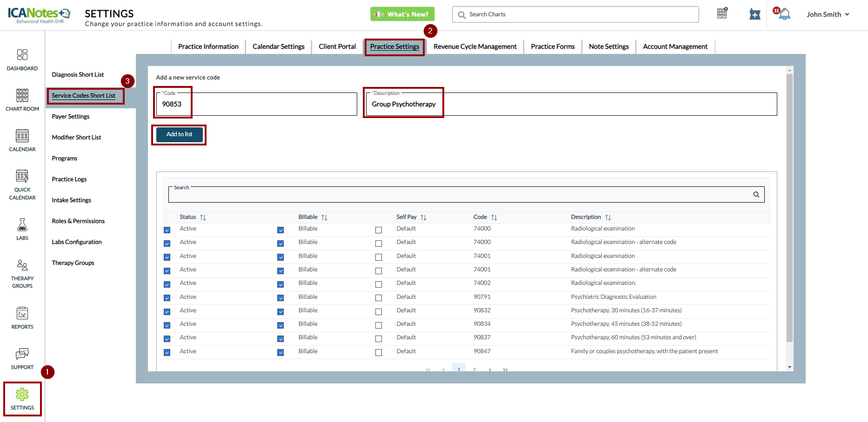868x422 pixels.
Task: Open the Payer Settings link
Action: (x=71, y=117)
